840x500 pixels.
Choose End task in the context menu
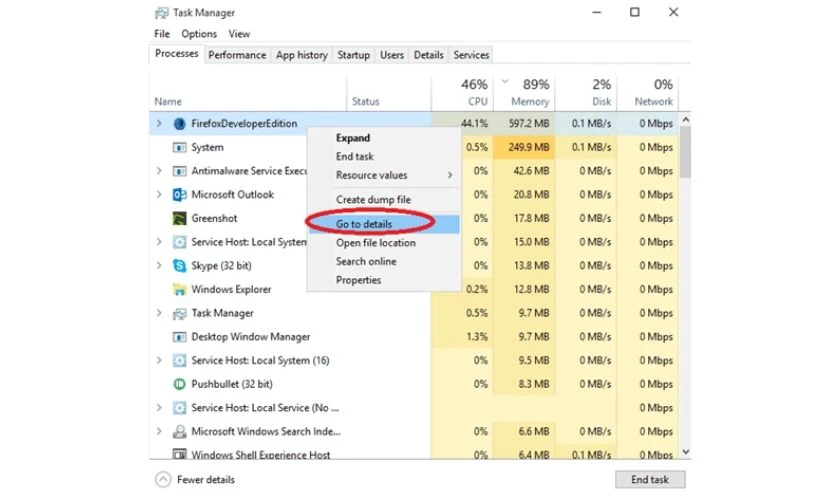pos(384,156)
